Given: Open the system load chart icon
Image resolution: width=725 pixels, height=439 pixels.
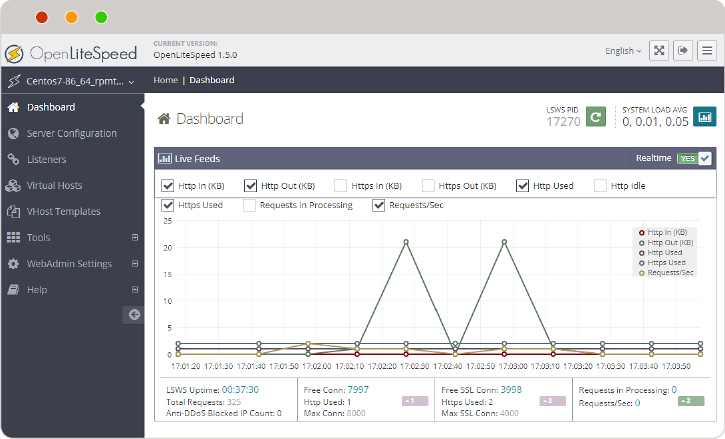Looking at the screenshot, I should tap(705, 117).
